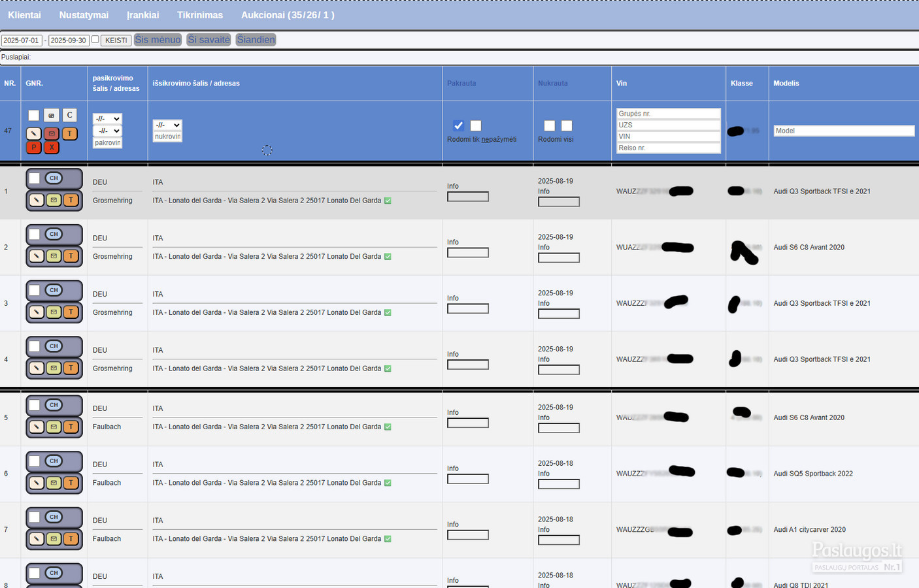Click the Ši savaitė button
The image size is (919, 588).
(x=209, y=40)
